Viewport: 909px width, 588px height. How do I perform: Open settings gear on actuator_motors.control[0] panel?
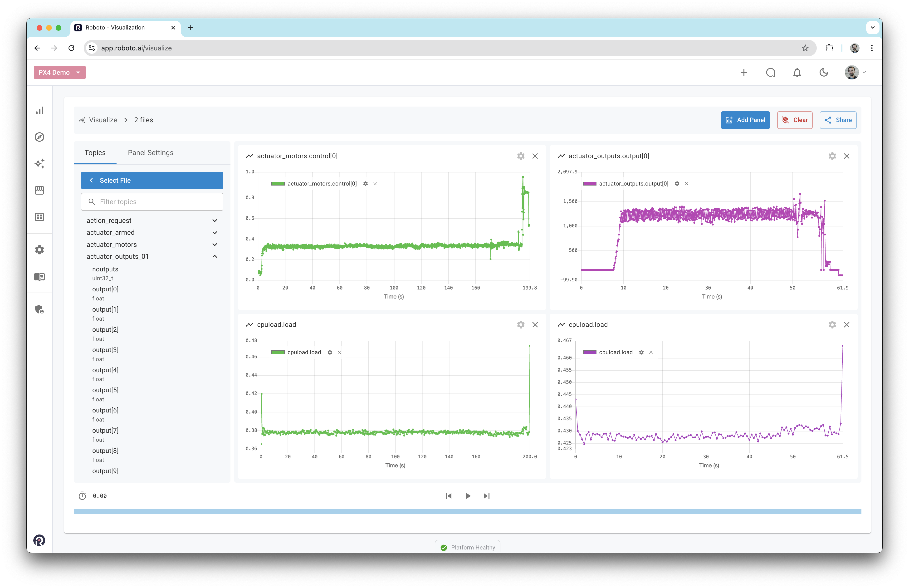coord(521,156)
